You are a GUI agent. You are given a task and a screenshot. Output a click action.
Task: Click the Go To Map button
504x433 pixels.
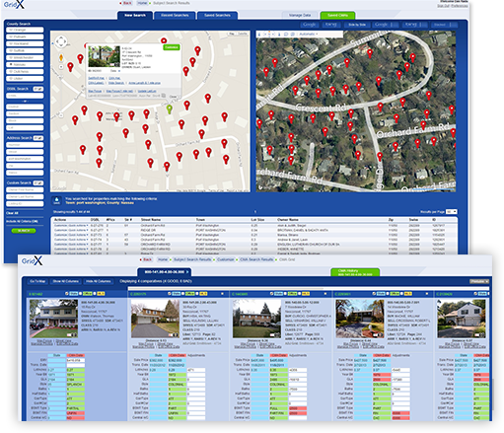point(37,281)
